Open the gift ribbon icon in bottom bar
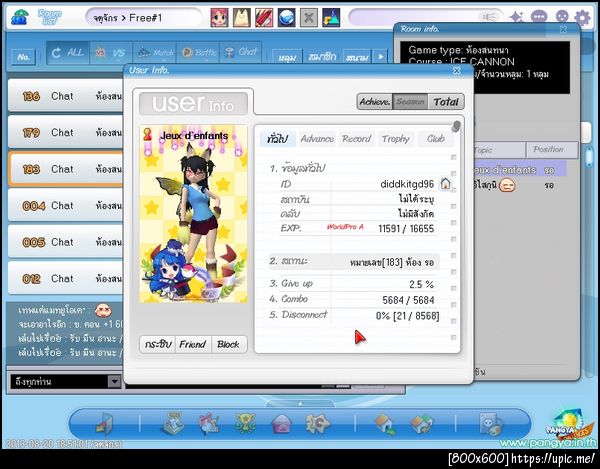The image size is (600, 469). coord(209,424)
